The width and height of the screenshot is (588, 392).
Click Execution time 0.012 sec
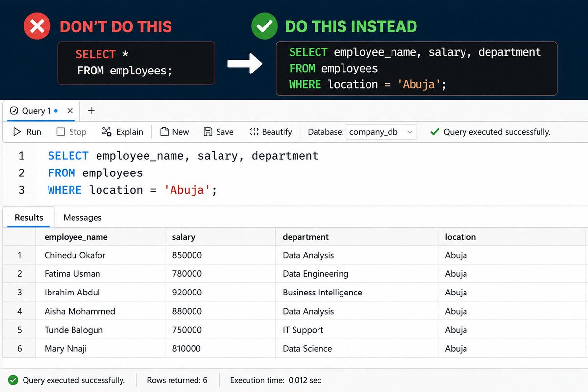(x=276, y=380)
